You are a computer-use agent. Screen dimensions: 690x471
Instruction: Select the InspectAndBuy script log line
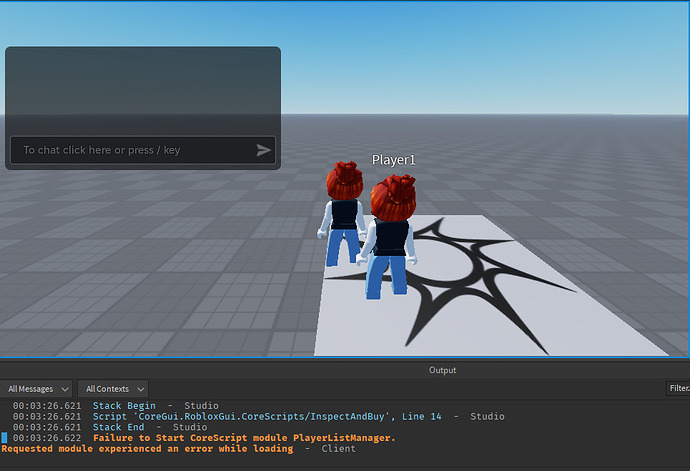(x=258, y=416)
